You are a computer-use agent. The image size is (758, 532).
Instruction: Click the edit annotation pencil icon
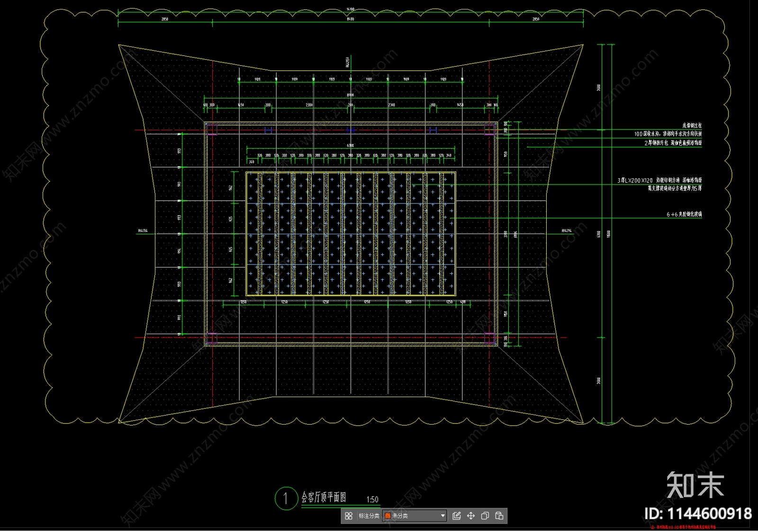tap(457, 516)
